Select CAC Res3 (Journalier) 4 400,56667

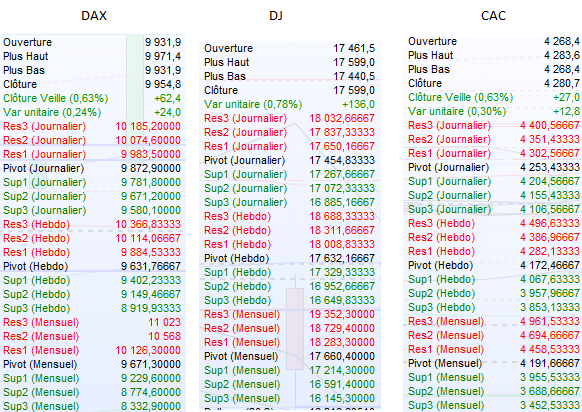(494, 125)
